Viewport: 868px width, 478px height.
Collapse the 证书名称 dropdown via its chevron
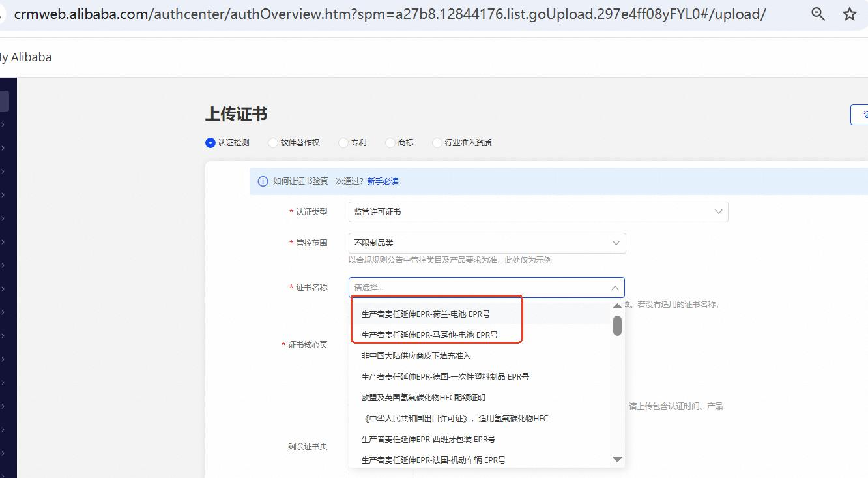tap(615, 288)
